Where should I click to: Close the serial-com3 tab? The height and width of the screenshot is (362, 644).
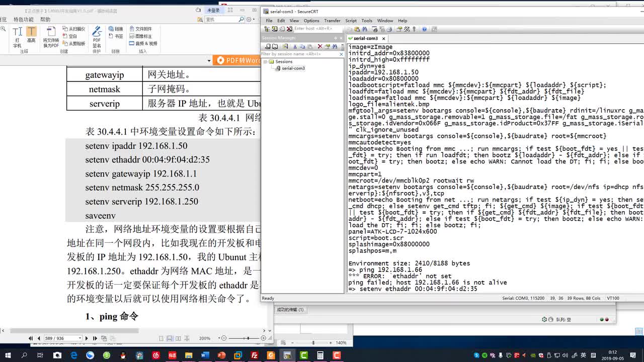(x=383, y=38)
